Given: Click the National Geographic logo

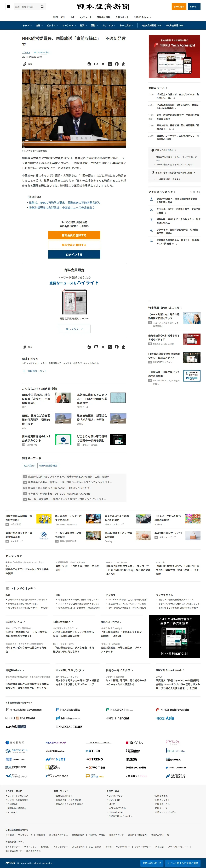Looking at the screenshot, I should 52,768.
